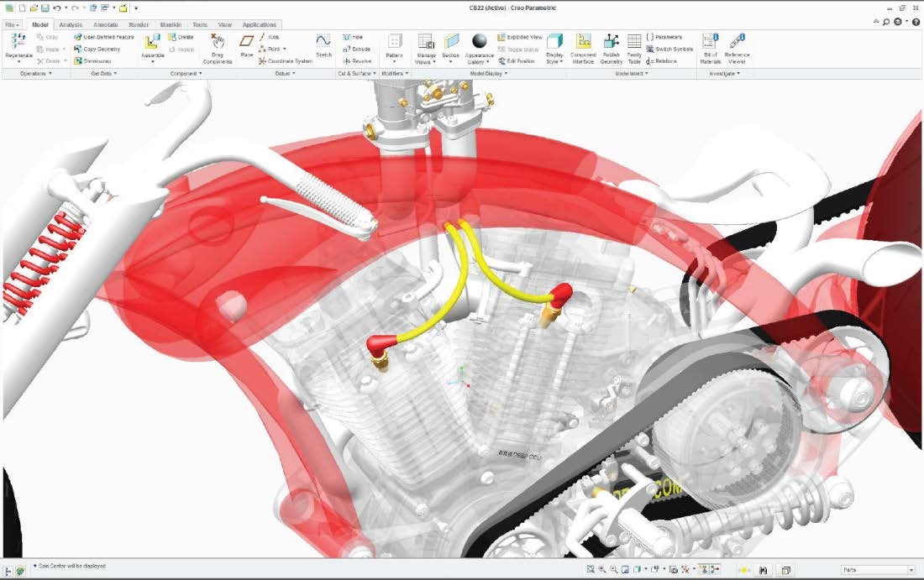924x580 pixels.
Task: Launch the Reference Viewer
Action: click(x=737, y=44)
